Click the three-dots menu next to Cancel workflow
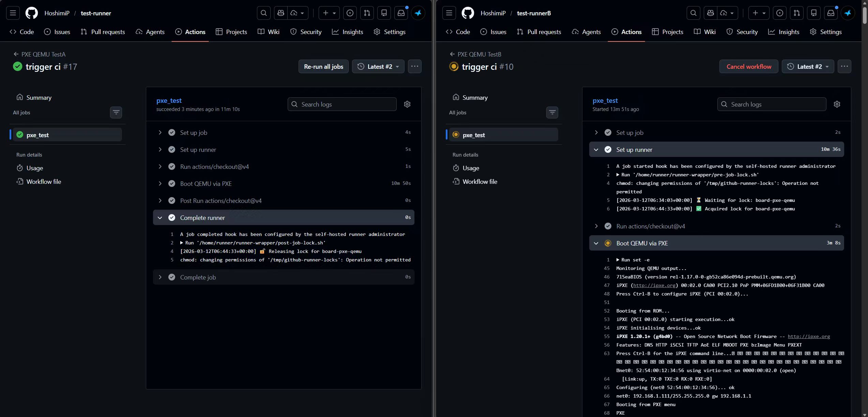 coord(844,66)
